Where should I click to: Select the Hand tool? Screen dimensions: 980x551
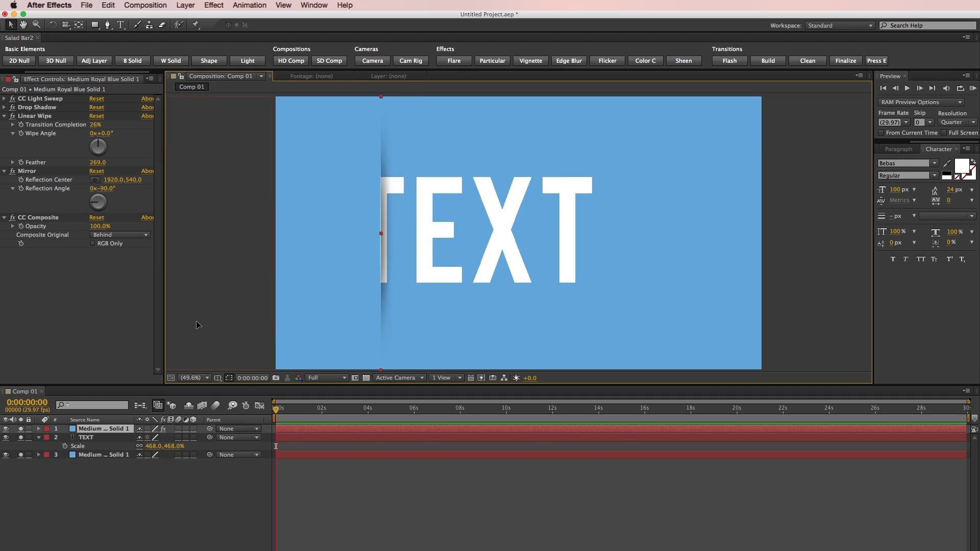(x=23, y=24)
